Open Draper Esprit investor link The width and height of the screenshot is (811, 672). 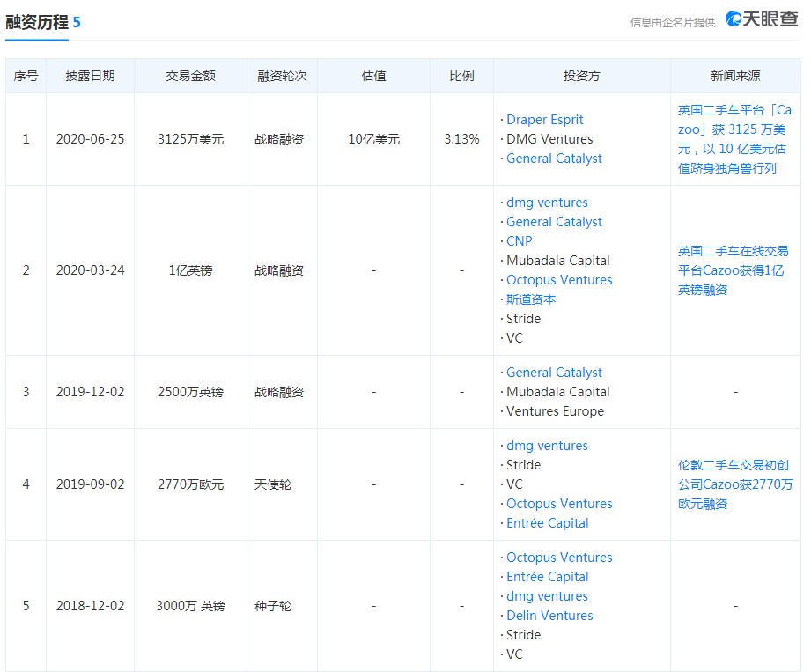tap(545, 120)
